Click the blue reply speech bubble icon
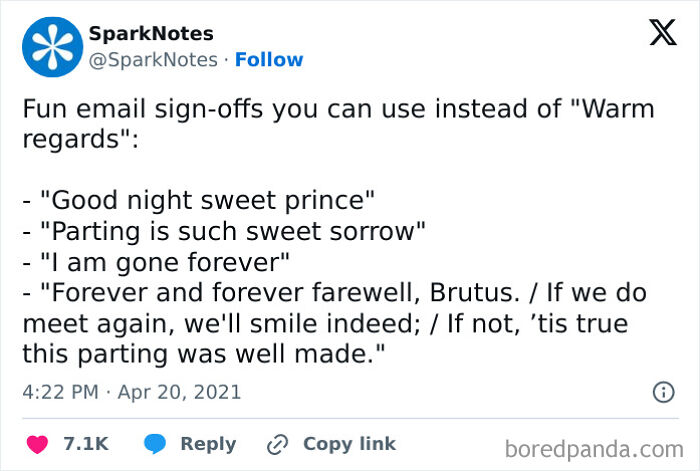The image size is (700, 471). (155, 444)
